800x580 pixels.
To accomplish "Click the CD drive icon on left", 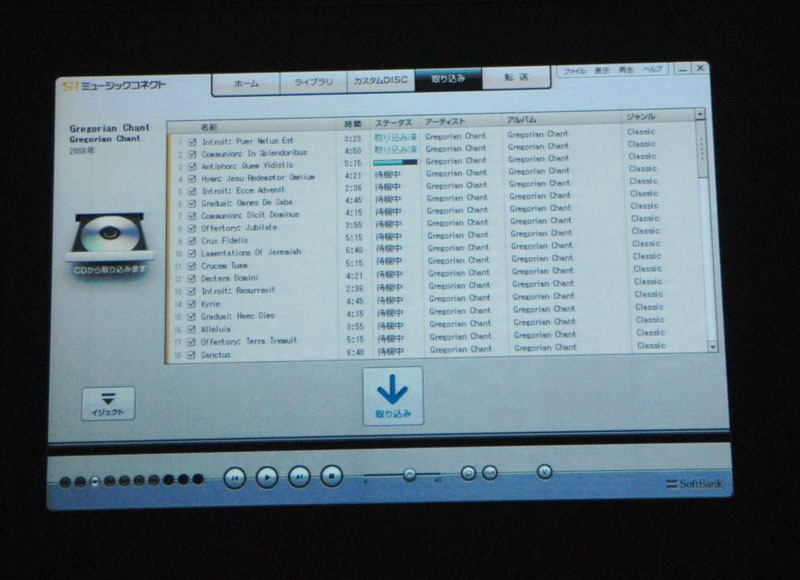I will 108,238.
